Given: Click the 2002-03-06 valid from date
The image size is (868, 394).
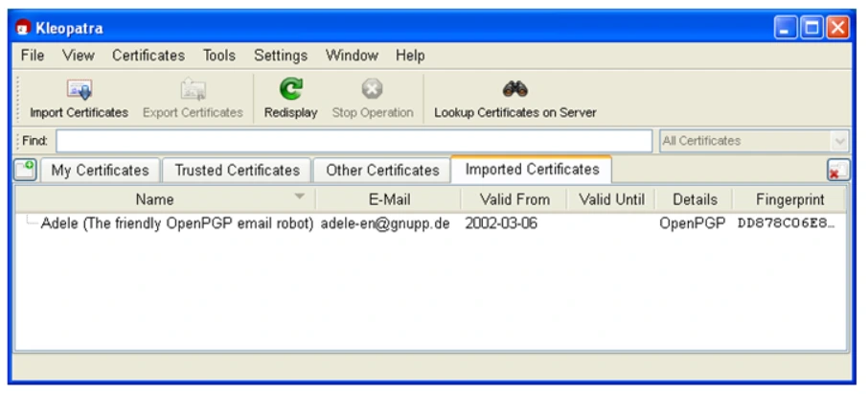Looking at the screenshot, I should click(501, 224).
